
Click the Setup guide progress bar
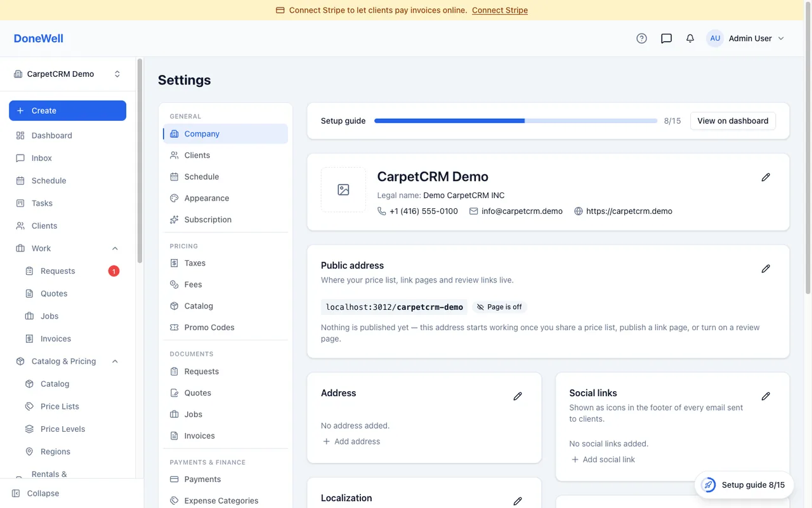click(x=516, y=121)
